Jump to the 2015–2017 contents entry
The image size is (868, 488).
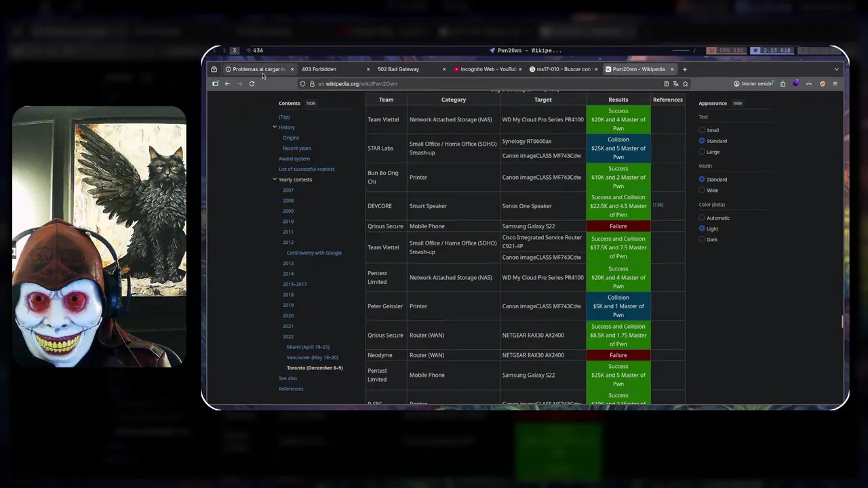[x=295, y=284]
